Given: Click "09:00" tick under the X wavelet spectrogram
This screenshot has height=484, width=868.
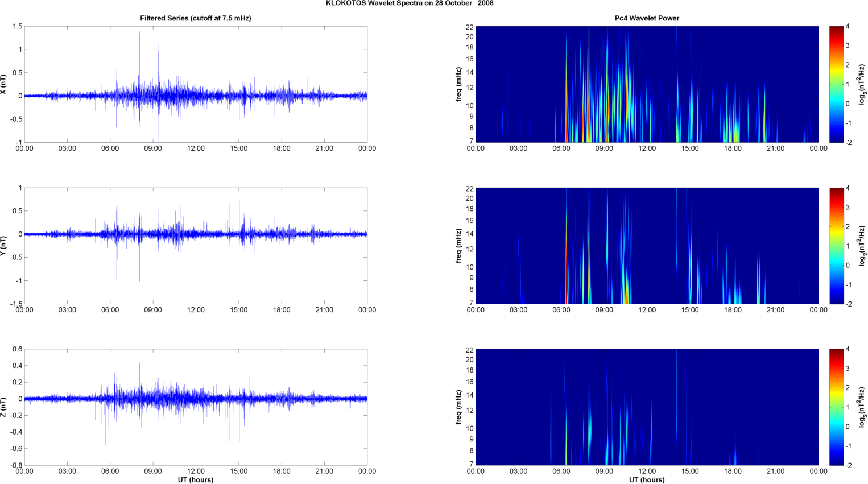Looking at the screenshot, I should 604,148.
